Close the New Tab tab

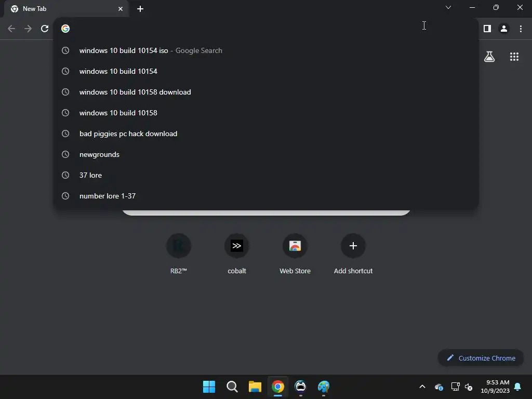coord(121,9)
